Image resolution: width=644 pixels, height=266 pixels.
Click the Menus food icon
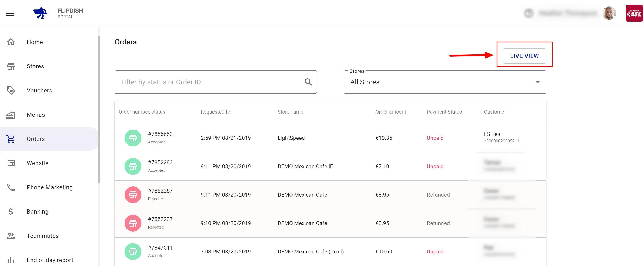(x=11, y=115)
